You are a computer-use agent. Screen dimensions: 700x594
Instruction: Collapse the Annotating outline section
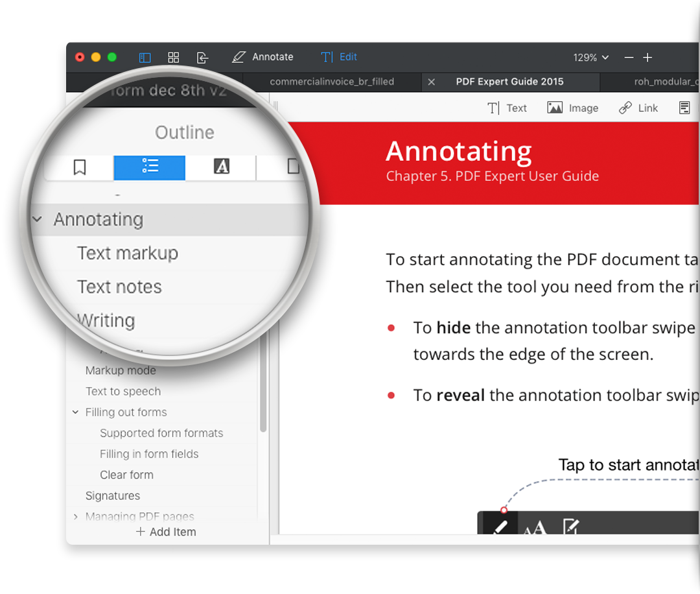point(38,219)
